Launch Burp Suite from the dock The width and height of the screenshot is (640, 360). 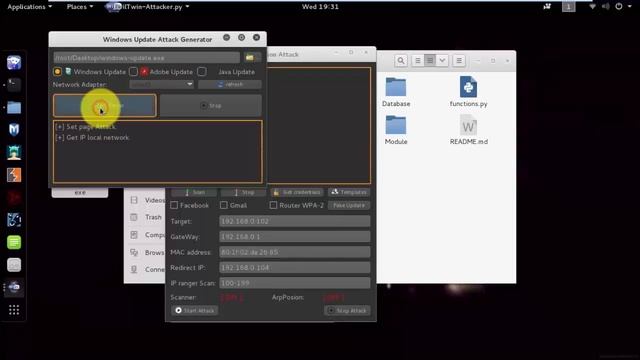14,175
